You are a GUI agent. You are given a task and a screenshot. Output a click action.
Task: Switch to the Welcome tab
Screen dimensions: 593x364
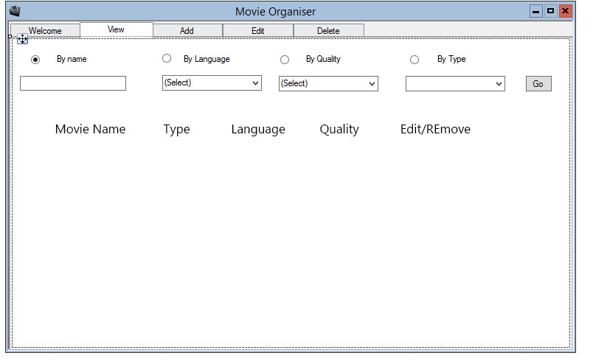(x=45, y=31)
